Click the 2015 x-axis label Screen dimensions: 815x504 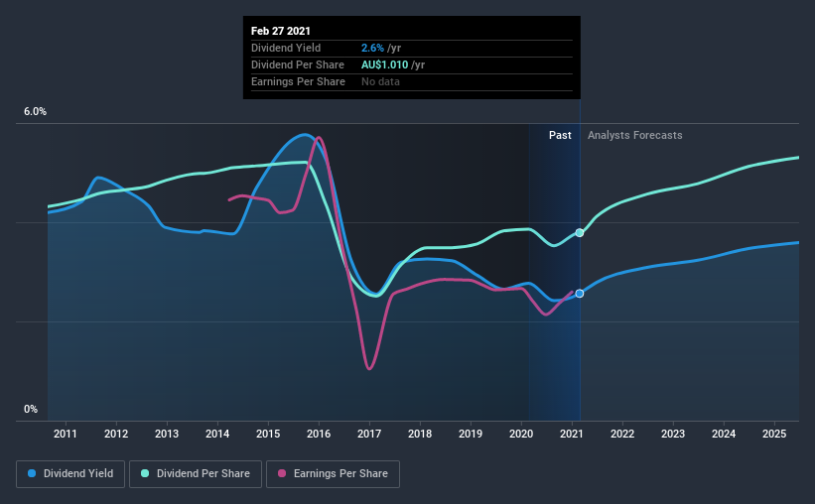268,434
